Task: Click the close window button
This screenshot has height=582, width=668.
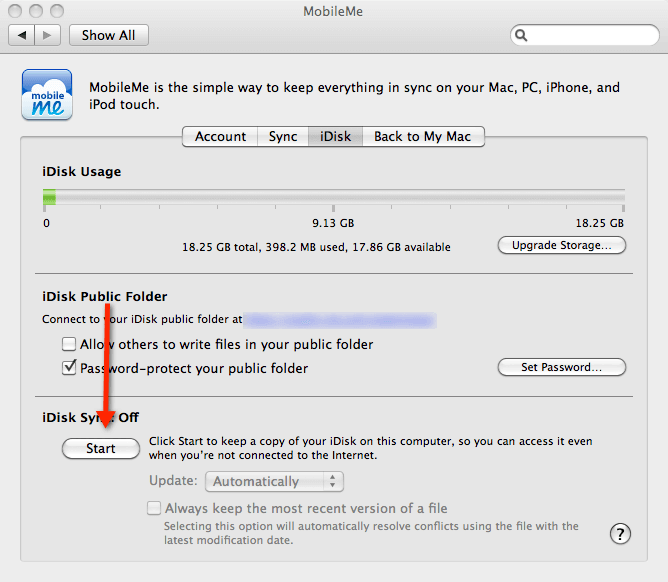Action: (x=15, y=11)
